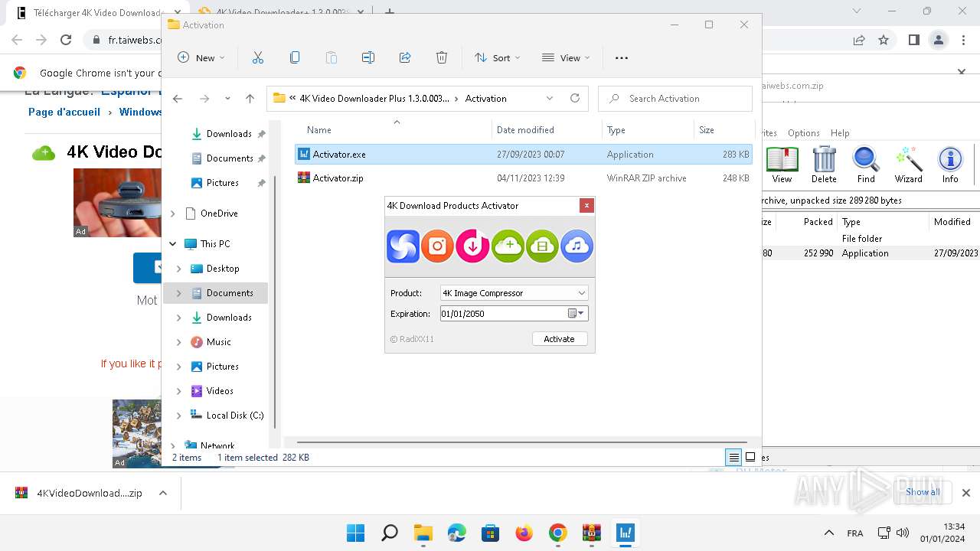Click the Rename icon in Explorer toolbar
980x551 pixels.
pos(368,57)
